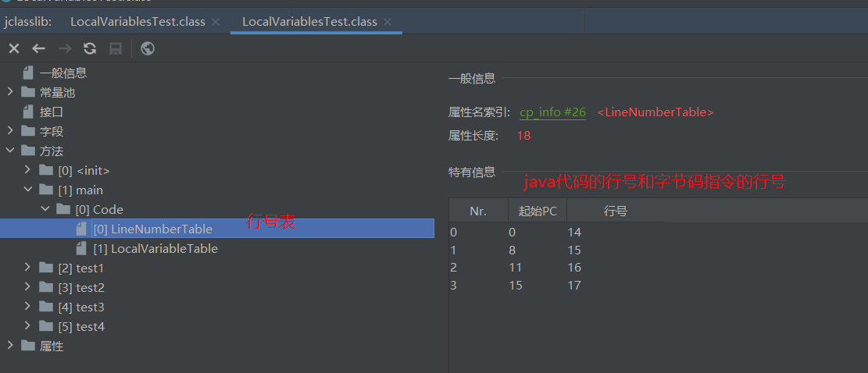The width and height of the screenshot is (868, 373).
Task: Click the LineNumberTable file icon
Action: click(81, 228)
